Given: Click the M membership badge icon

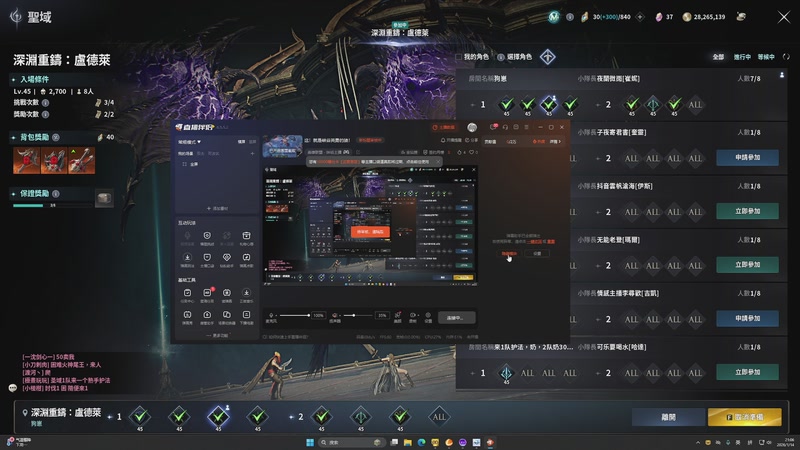Looking at the screenshot, I should pos(554,17).
